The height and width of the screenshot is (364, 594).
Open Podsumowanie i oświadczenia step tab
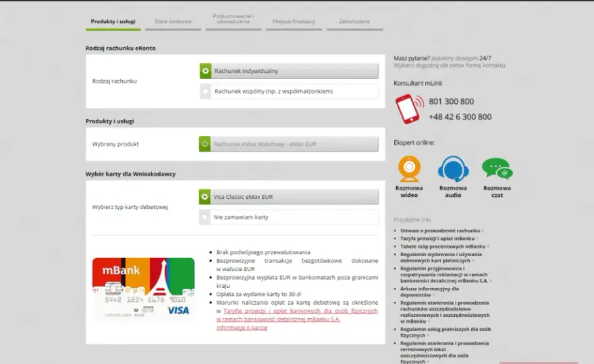point(234,20)
